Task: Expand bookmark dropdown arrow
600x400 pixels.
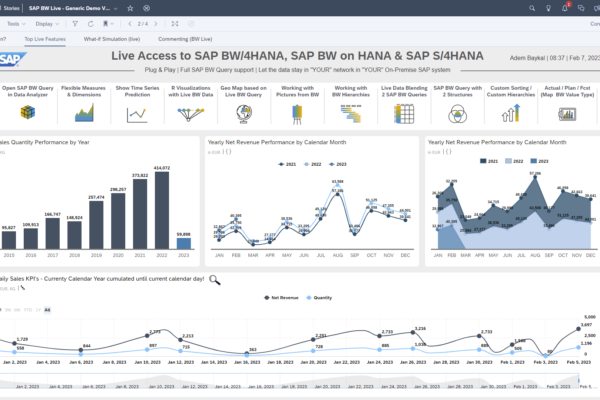Action: point(112,24)
